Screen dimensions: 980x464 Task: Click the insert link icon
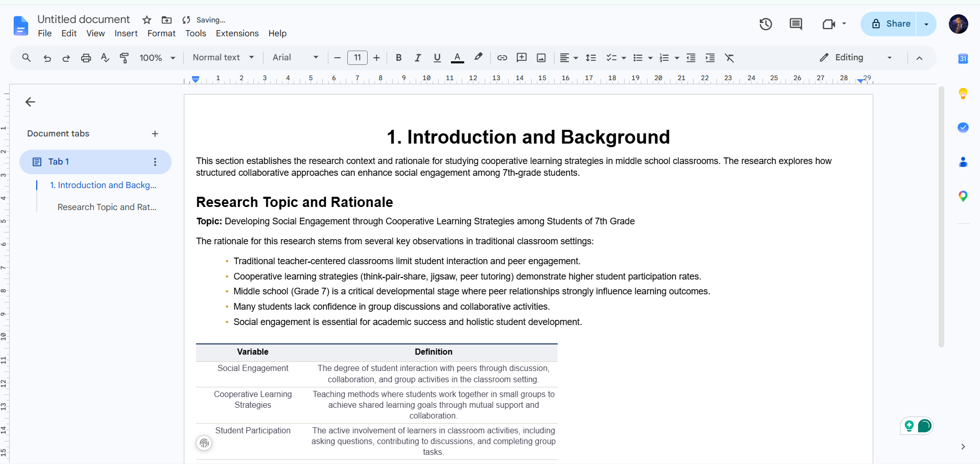pyautogui.click(x=502, y=58)
